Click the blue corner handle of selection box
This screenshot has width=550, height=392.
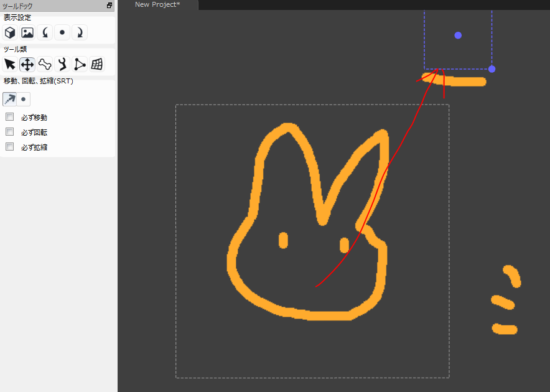492,69
